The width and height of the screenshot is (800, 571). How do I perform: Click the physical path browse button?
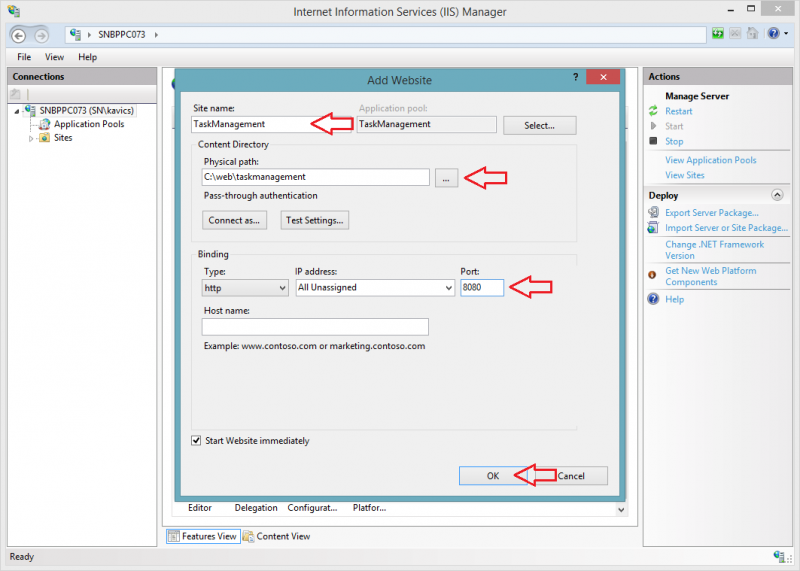pos(446,179)
